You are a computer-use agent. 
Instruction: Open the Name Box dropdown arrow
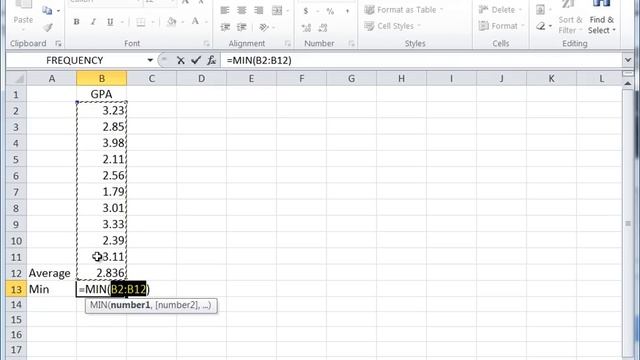(x=150, y=60)
